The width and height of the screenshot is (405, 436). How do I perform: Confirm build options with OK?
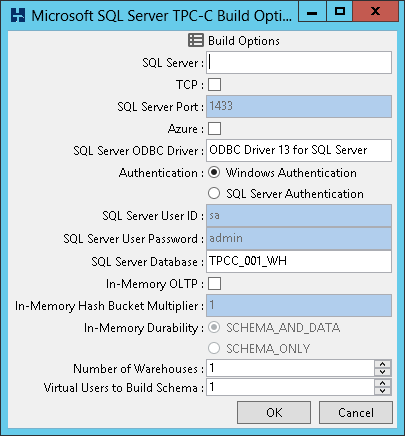[x=274, y=412]
